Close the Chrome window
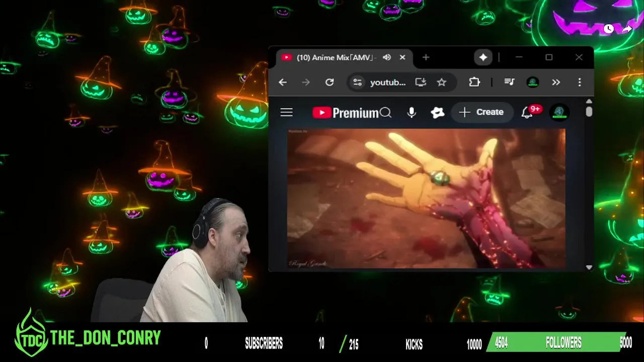Screen dimensions: 644x362 point(579,57)
